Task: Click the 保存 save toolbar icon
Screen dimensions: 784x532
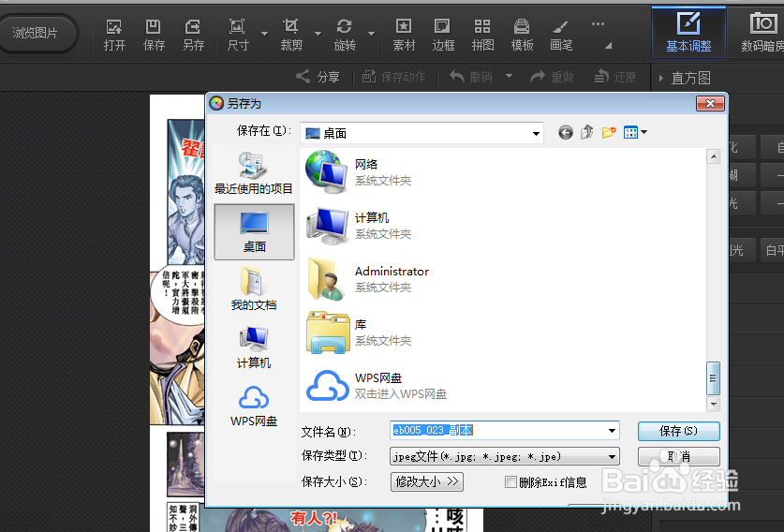Action: (154, 35)
